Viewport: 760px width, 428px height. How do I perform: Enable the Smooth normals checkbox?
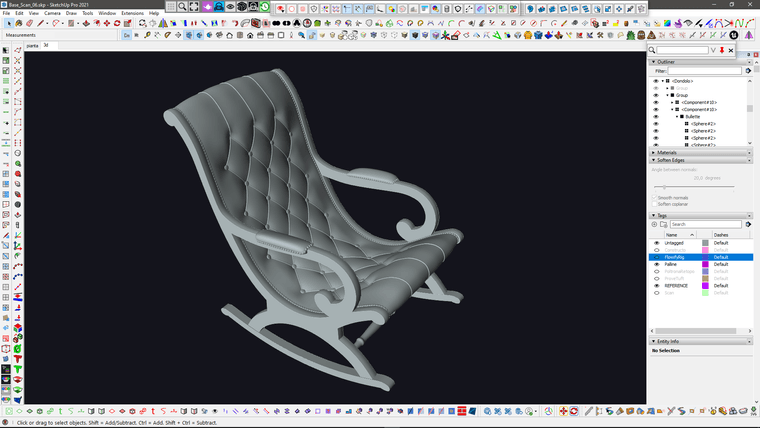click(655, 198)
